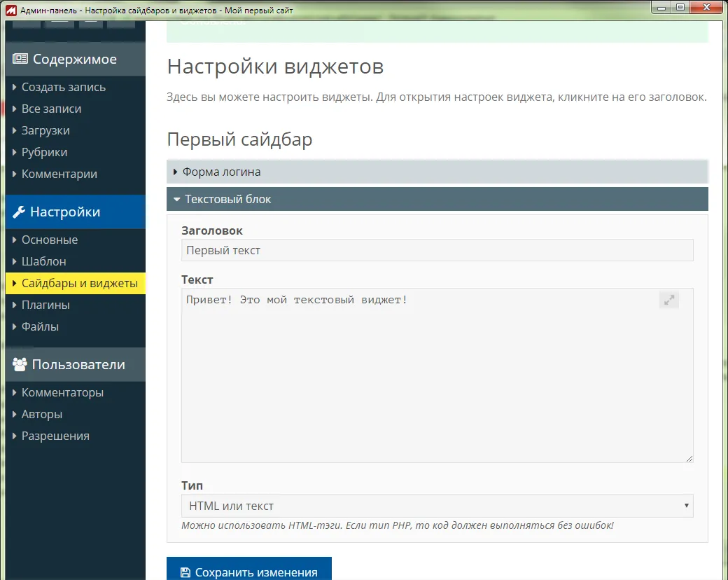Click the arrow marker beside Создать запись
The image size is (728, 580).
13,87
